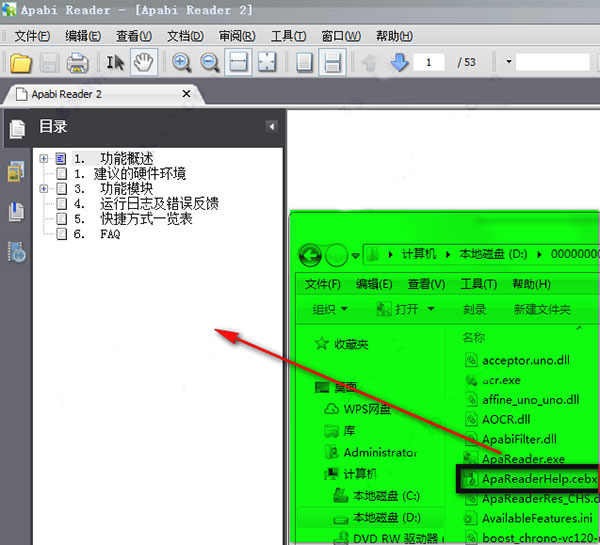The width and height of the screenshot is (600, 545).
Task: Go to previous page up arrow
Action: 370,63
